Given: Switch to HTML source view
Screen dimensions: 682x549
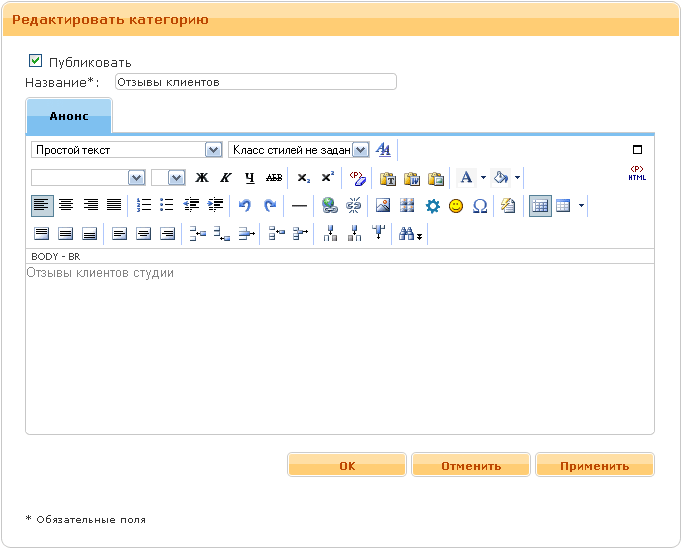Looking at the screenshot, I should (637, 173).
